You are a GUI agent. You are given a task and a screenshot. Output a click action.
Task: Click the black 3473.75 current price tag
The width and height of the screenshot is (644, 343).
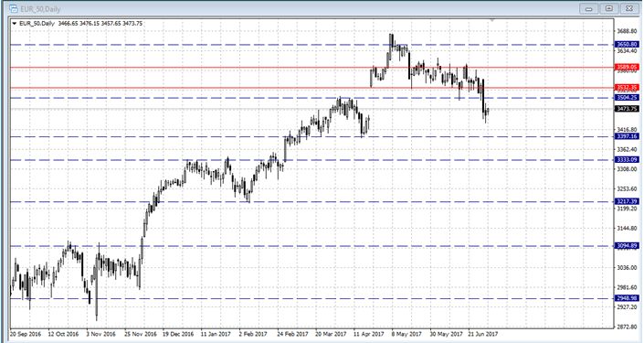coord(627,109)
